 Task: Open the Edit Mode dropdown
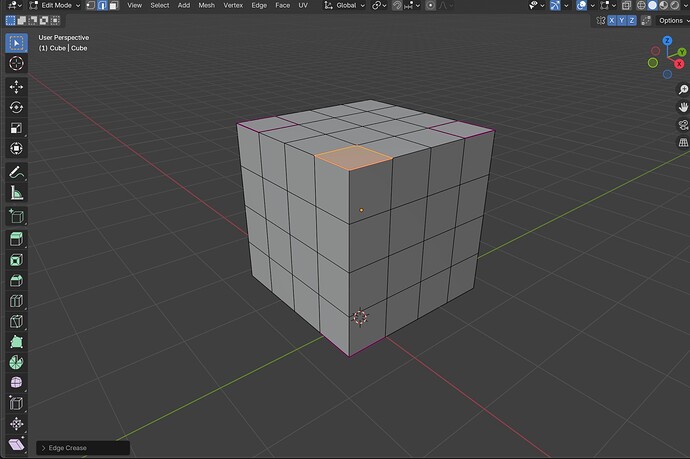(x=55, y=5)
